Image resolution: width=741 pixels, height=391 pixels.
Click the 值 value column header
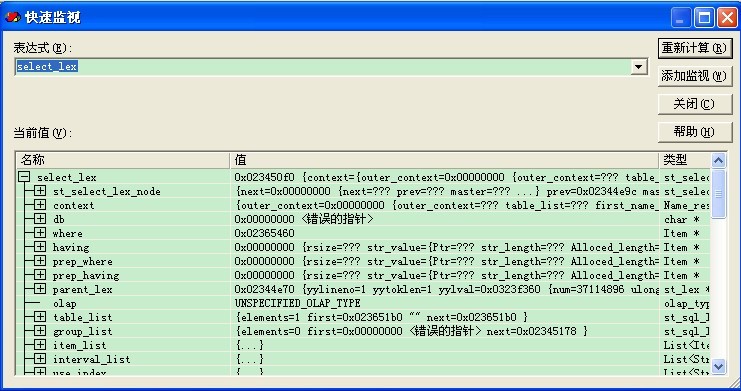click(x=444, y=160)
